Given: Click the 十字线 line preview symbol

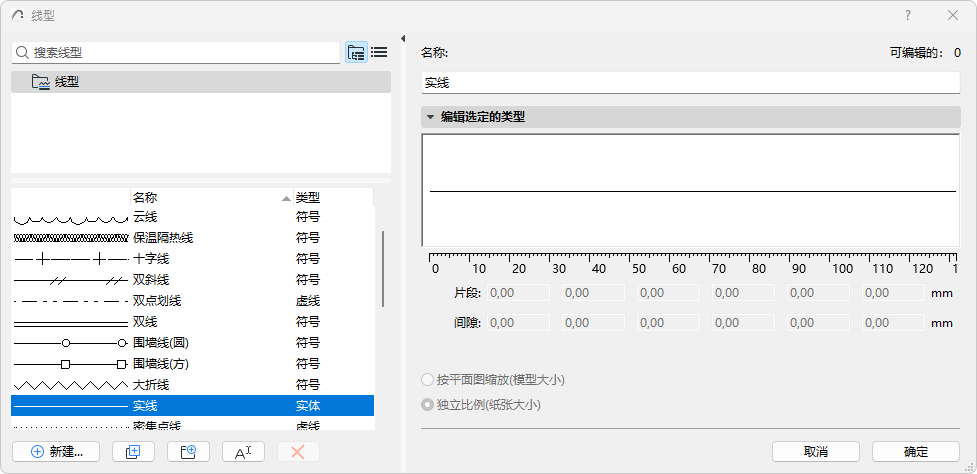Looking at the screenshot, I should point(70,258).
